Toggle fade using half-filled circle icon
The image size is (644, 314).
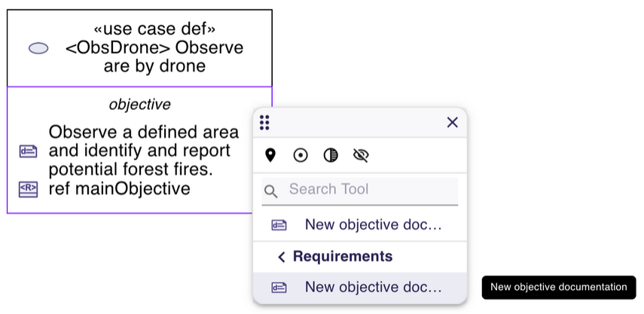click(331, 155)
